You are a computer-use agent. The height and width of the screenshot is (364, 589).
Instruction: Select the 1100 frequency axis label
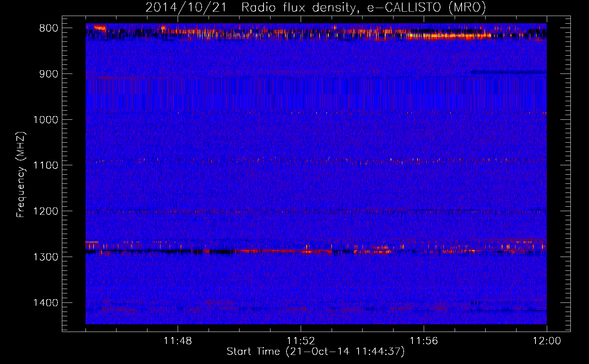(46, 165)
